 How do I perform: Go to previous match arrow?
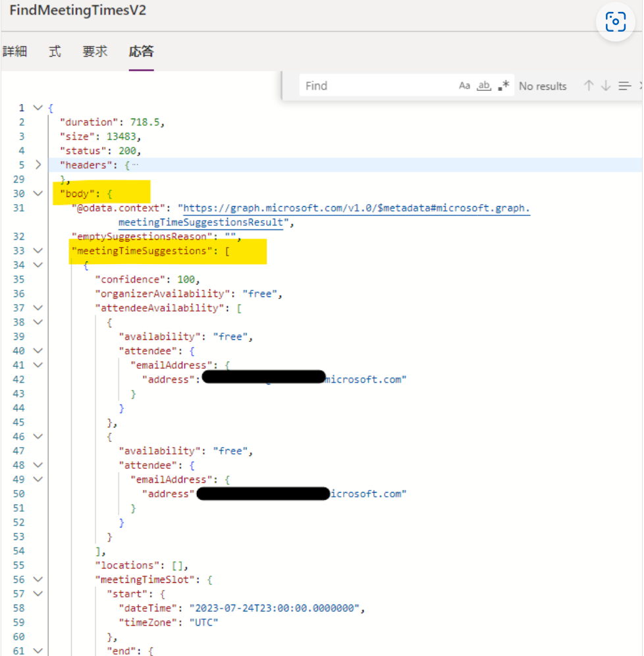(x=589, y=86)
